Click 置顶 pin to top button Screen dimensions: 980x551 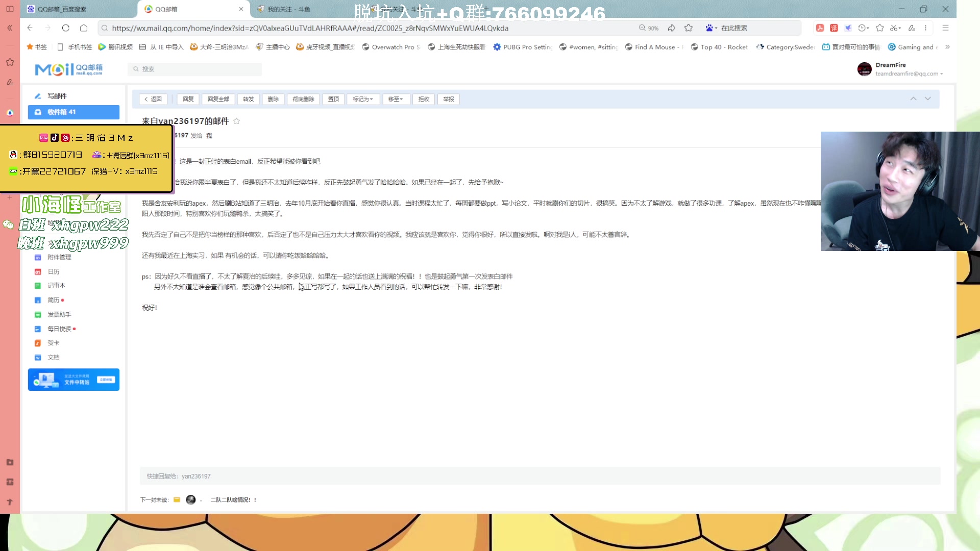[x=333, y=99]
